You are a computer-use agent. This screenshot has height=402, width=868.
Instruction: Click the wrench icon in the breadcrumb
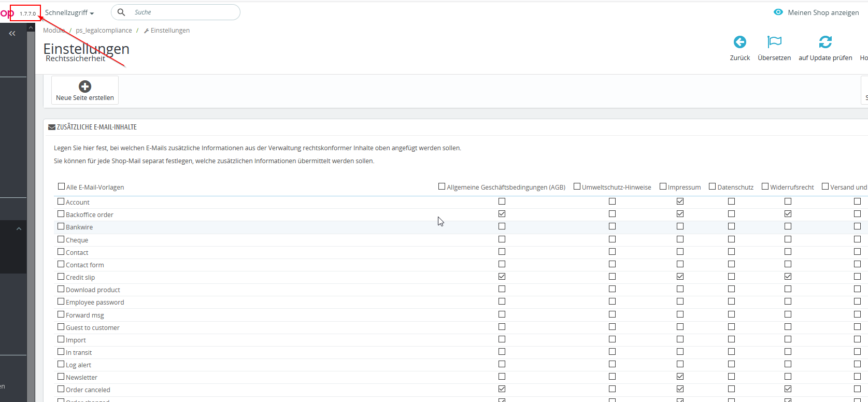coord(147,31)
